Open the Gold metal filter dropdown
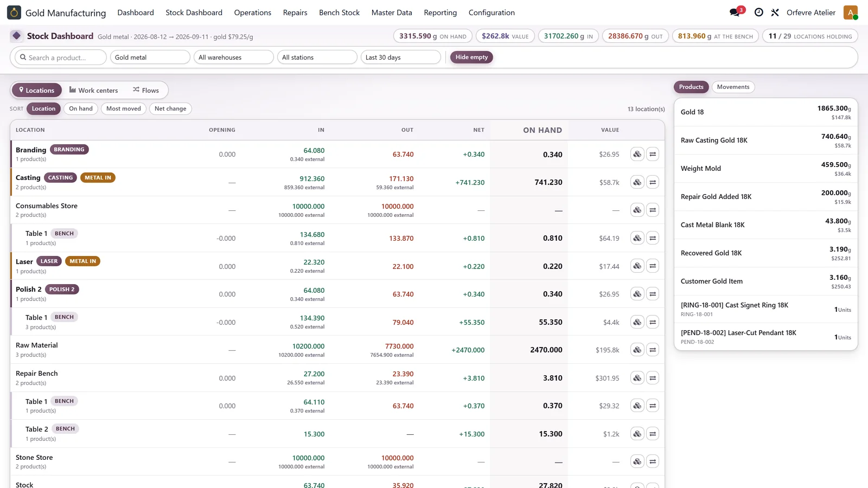868x488 pixels. point(150,57)
